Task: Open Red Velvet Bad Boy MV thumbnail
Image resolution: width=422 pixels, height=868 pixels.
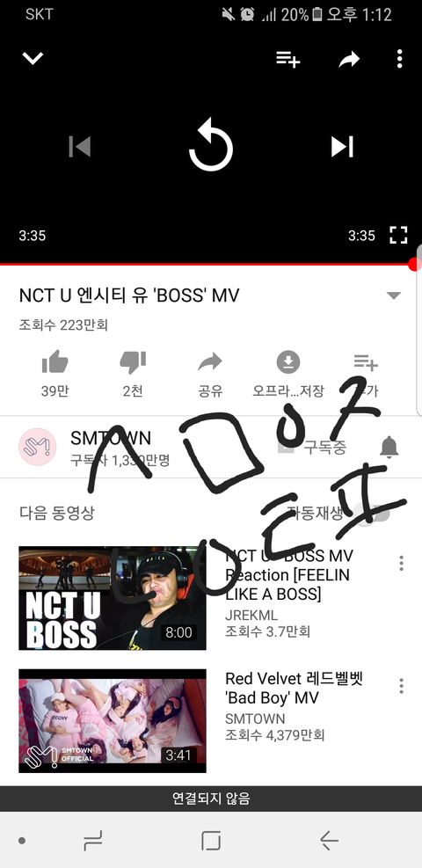Action: pos(113,721)
